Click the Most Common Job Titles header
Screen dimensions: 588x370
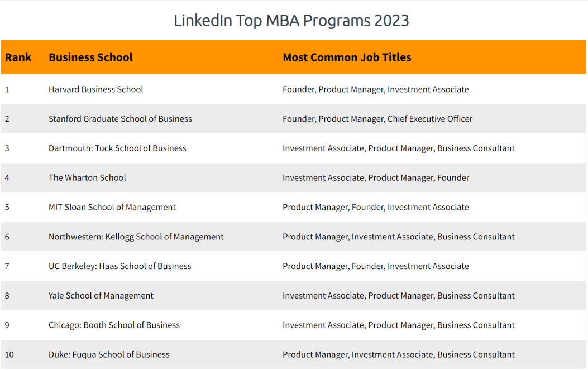pyautogui.click(x=347, y=57)
